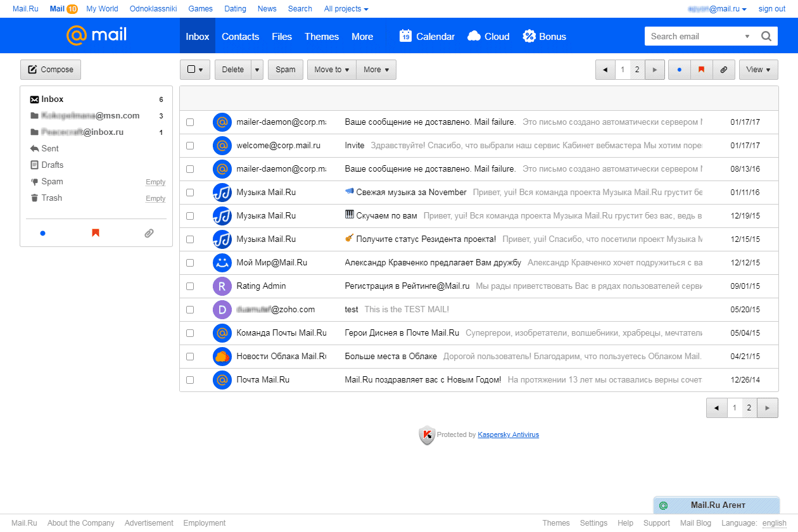Show unread via sidebar blue dot

[x=42, y=233]
